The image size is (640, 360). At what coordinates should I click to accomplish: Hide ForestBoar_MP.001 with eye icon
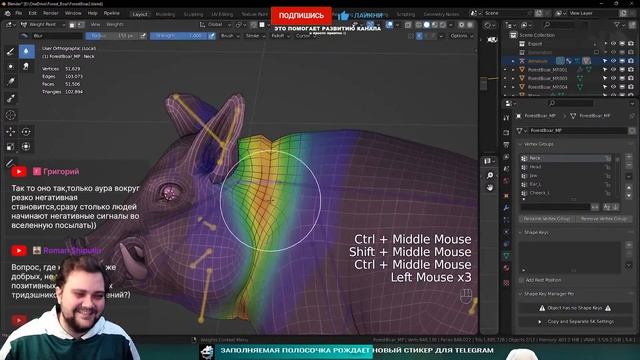pyautogui.click(x=613, y=70)
